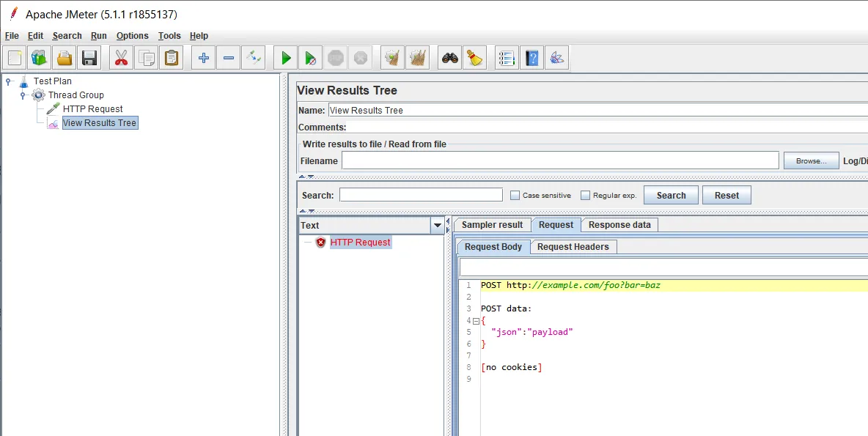Image resolution: width=868 pixels, height=436 pixels.
Task: Open the Options menu
Action: [132, 36]
